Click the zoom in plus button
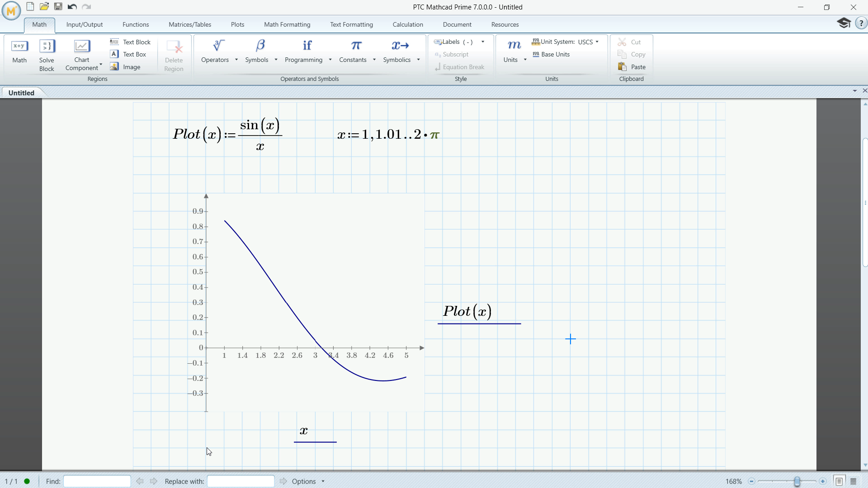The image size is (868, 488). tap(823, 481)
